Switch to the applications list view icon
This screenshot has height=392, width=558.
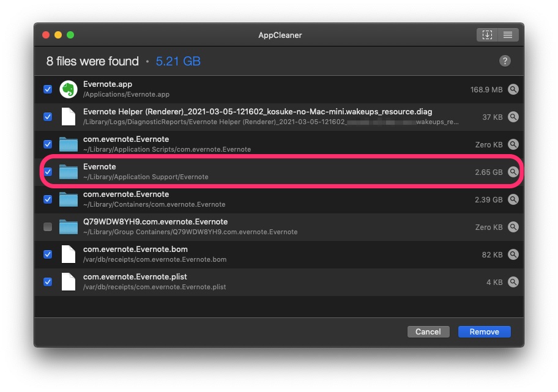click(508, 35)
